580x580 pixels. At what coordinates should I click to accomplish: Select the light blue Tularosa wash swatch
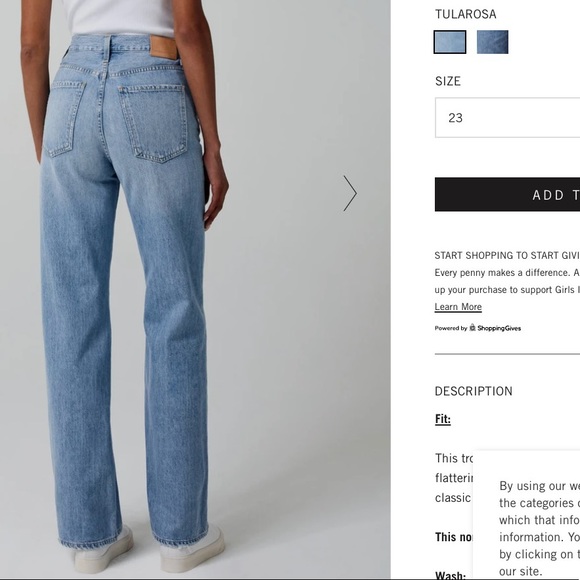450,42
